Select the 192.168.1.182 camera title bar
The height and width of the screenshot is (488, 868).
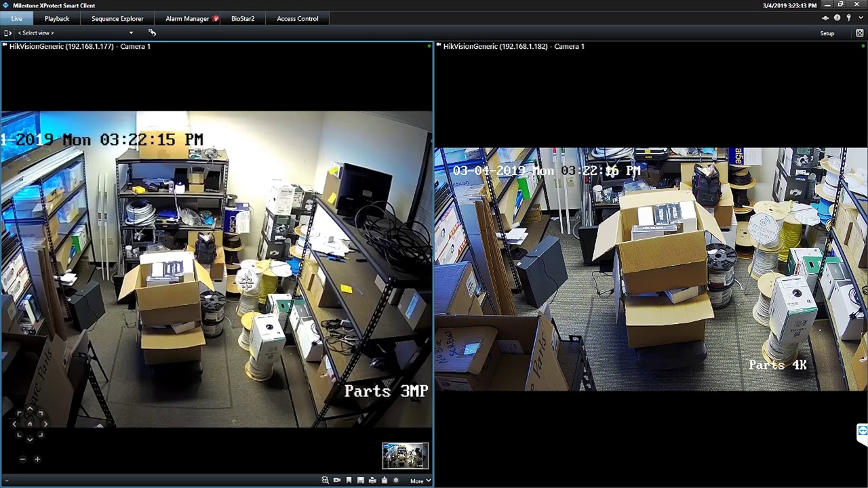tap(650, 46)
